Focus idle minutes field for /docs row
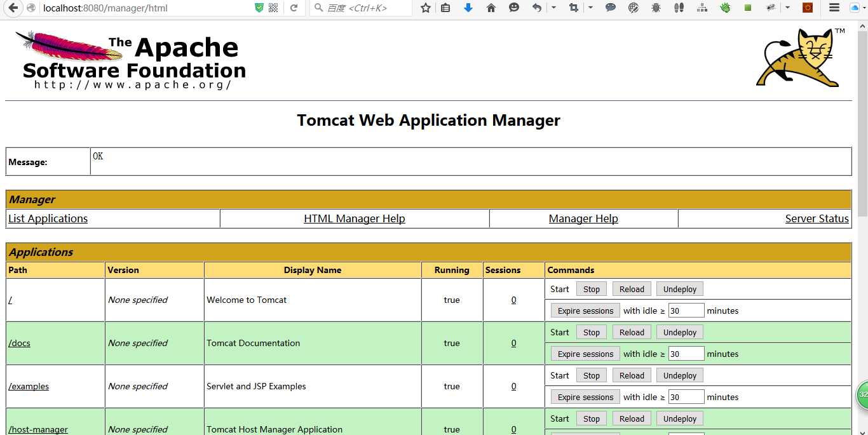This screenshot has height=435, width=868. [x=686, y=354]
